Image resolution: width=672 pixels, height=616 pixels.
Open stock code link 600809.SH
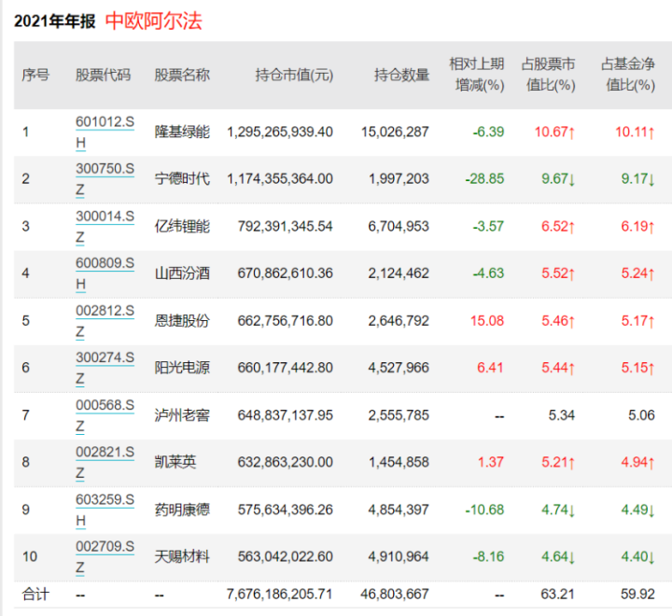[105, 273]
